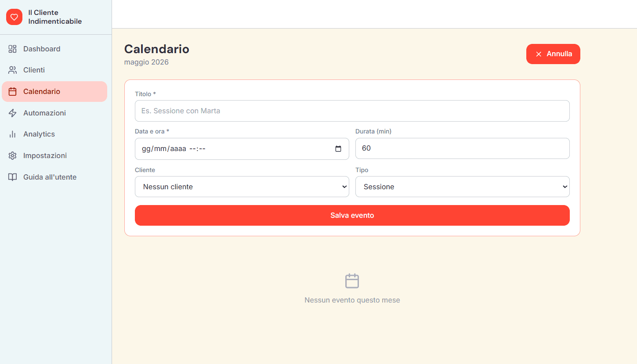The height and width of the screenshot is (364, 637).
Task: Click the Guida all'utente book icon
Action: (x=12, y=177)
